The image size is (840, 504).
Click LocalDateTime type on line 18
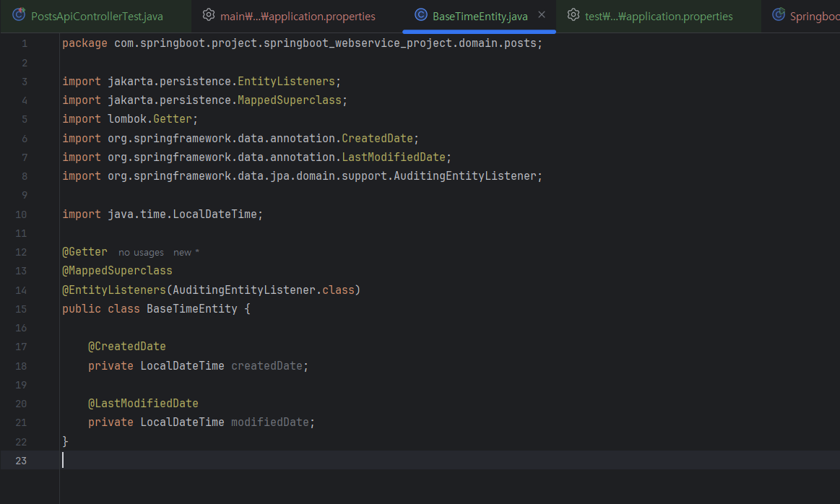click(182, 366)
